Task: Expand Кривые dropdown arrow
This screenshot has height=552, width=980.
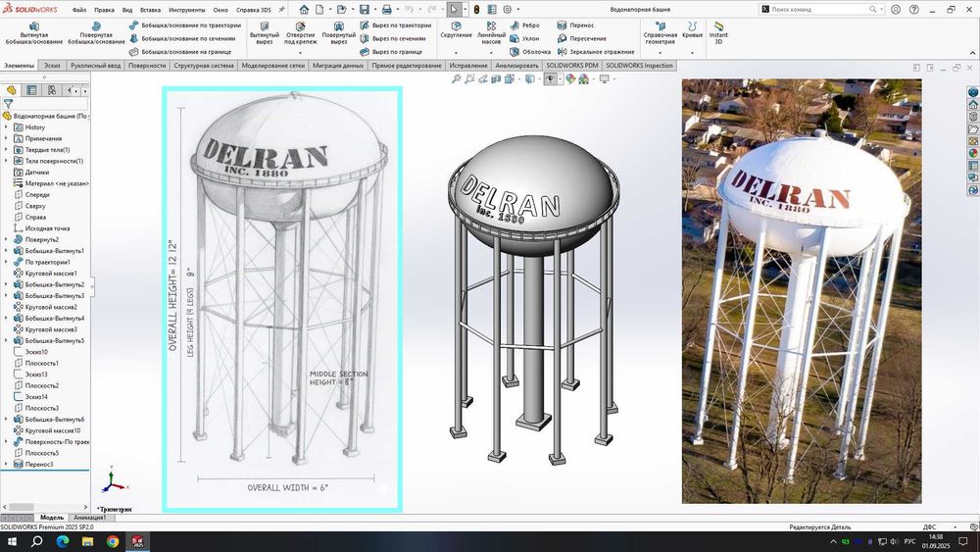Action: (x=692, y=53)
